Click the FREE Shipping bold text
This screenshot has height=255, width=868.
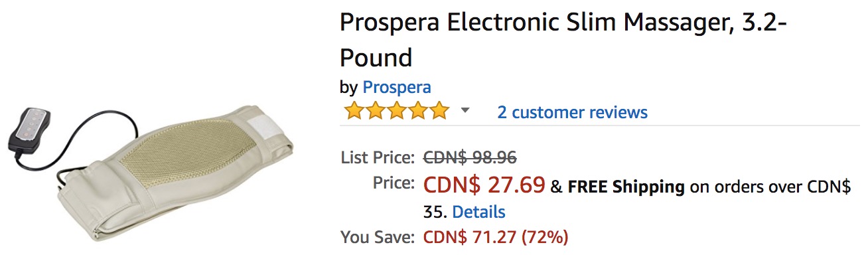tap(626, 187)
